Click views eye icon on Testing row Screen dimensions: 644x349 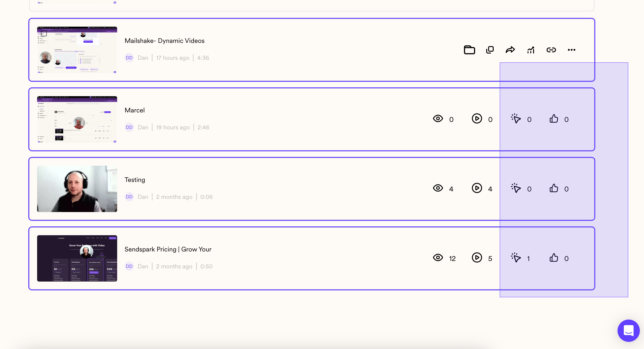(x=438, y=188)
